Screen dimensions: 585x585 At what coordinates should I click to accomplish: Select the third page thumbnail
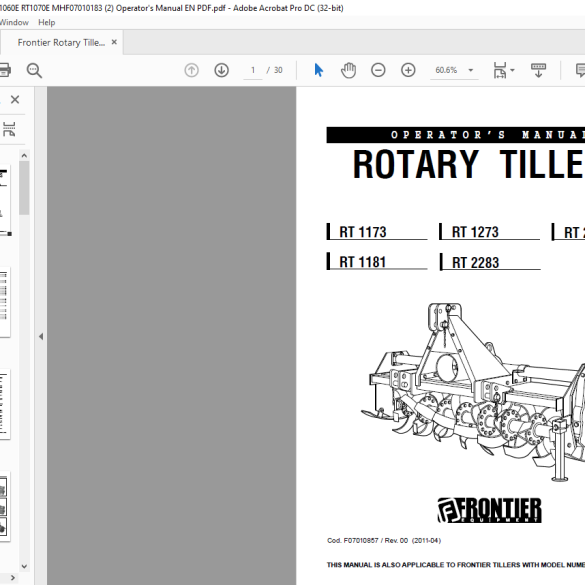tap(5, 404)
